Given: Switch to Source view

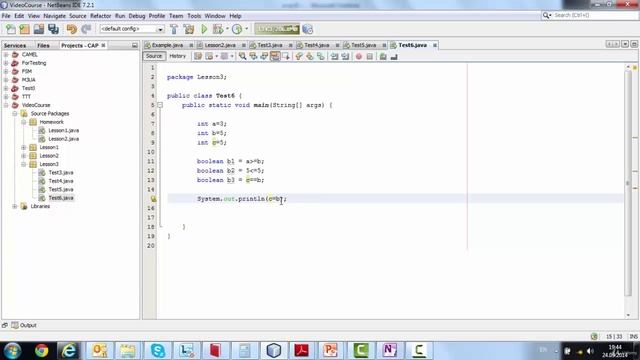Looking at the screenshot, I should (154, 56).
